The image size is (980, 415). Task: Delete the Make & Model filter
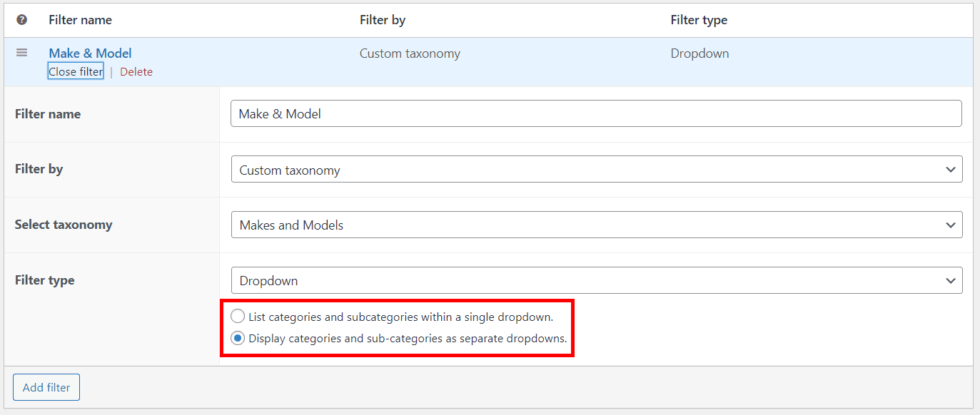tap(136, 71)
